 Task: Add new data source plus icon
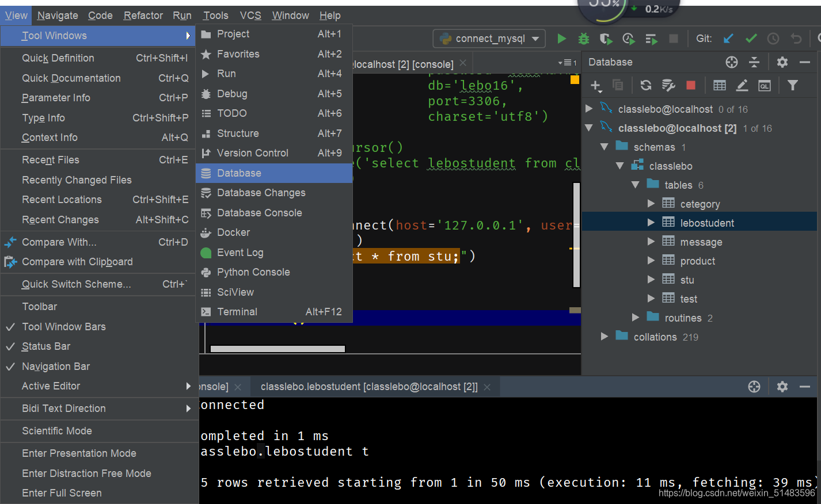click(596, 86)
